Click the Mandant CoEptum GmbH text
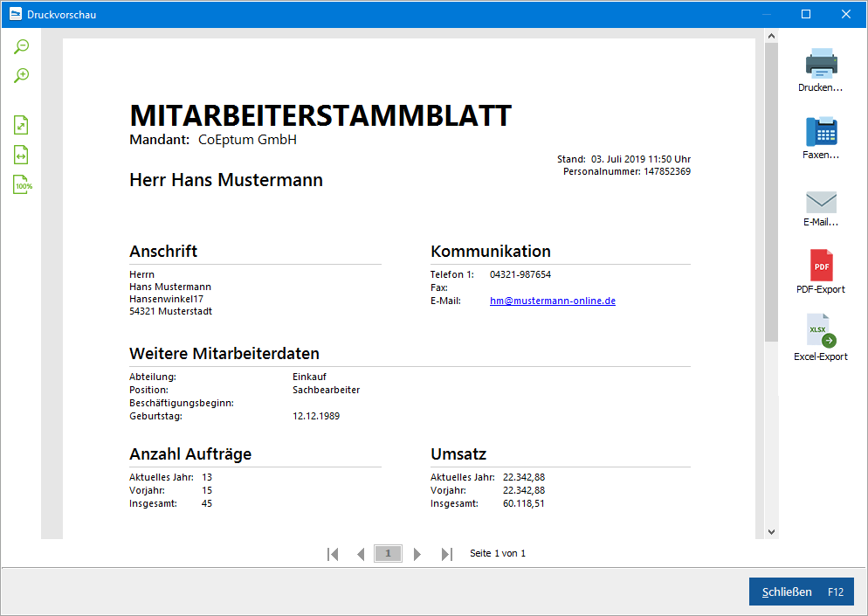Viewport: 868px width, 616px height. click(213, 140)
